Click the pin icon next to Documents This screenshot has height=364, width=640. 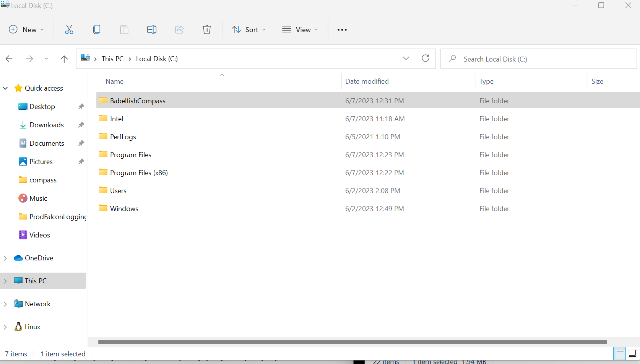point(81,143)
